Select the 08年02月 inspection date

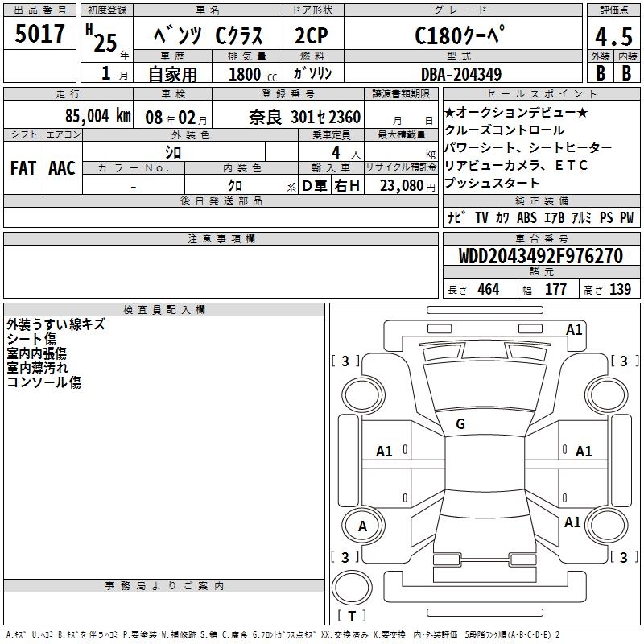click(x=176, y=118)
